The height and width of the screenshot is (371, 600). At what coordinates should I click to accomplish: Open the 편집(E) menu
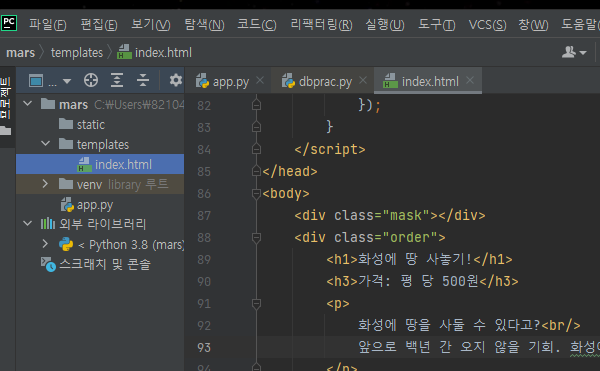99,24
